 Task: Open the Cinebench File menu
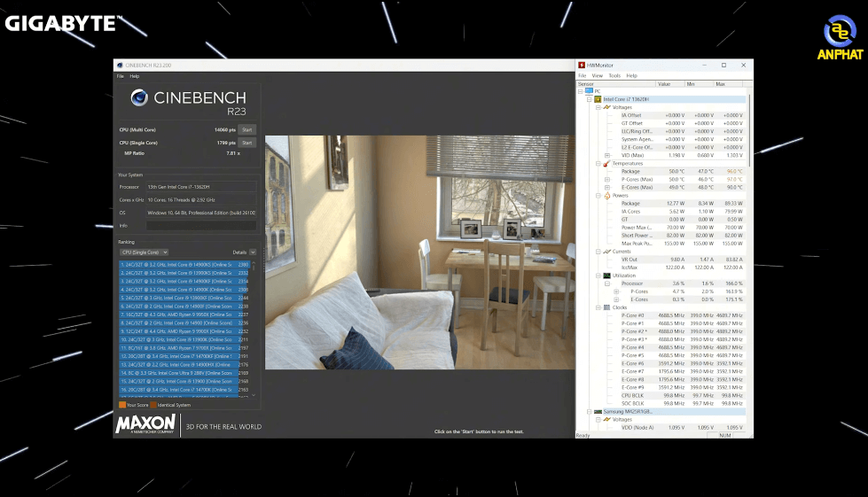[120, 76]
